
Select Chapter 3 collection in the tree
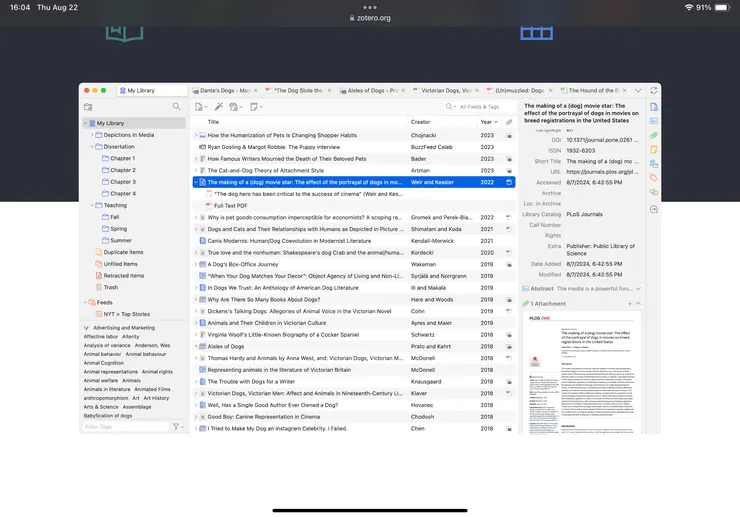point(122,182)
